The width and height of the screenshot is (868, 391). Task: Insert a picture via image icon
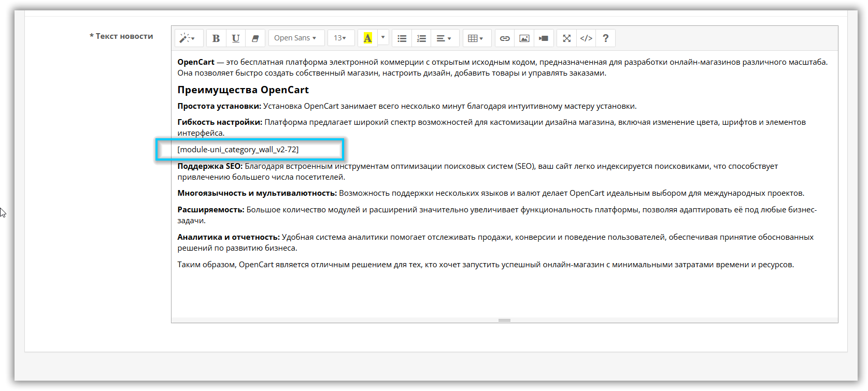click(x=524, y=38)
